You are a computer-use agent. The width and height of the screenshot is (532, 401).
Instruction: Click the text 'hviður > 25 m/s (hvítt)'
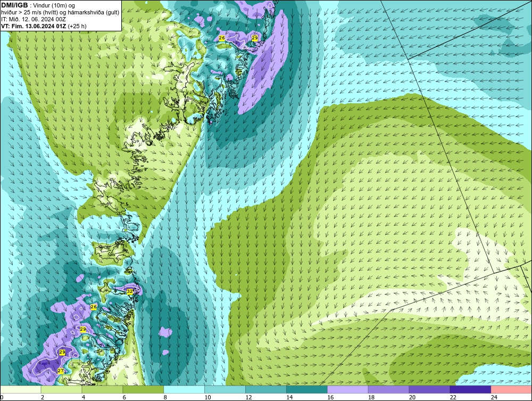tap(28, 13)
